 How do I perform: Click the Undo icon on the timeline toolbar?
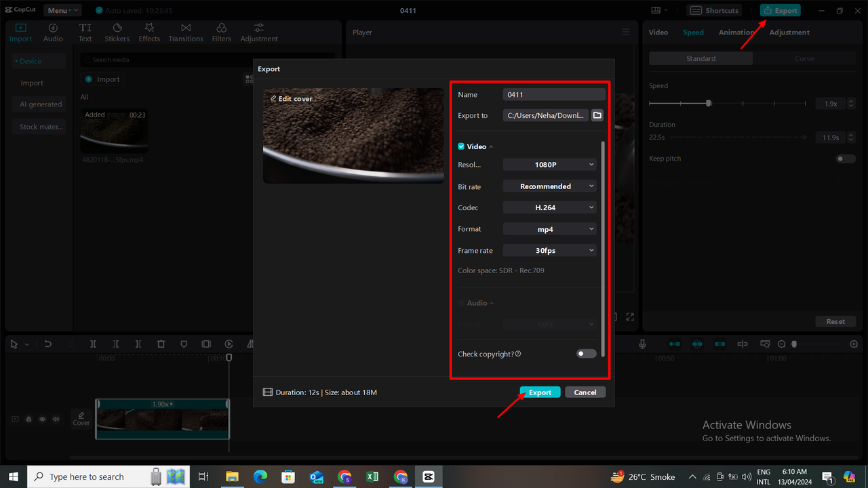[47, 344]
